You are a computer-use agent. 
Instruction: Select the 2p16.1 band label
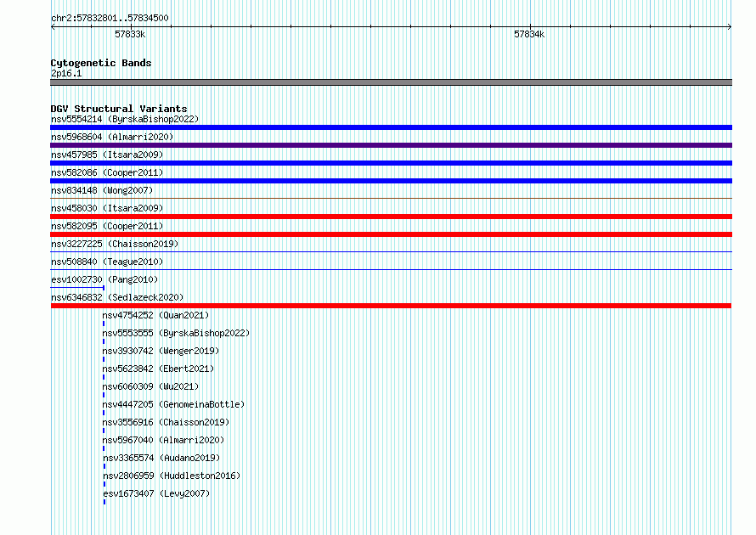pos(66,73)
